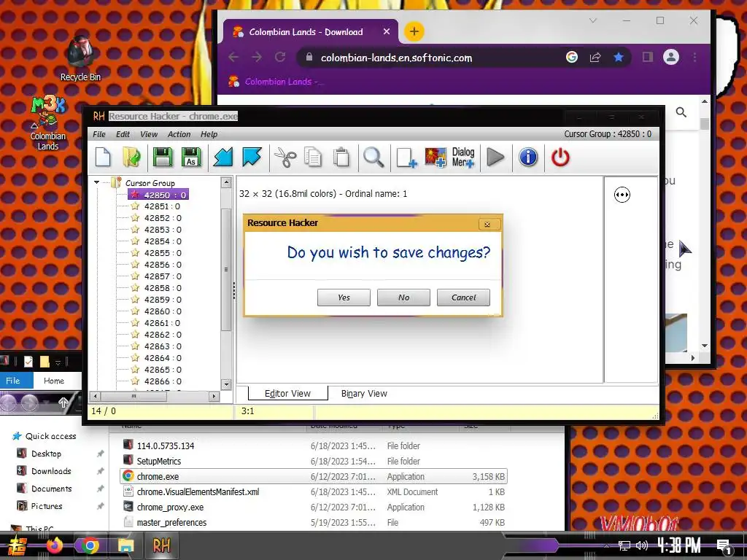Click the bookmark star in Chrome
Image resolution: width=747 pixels, height=560 pixels.
(x=619, y=57)
